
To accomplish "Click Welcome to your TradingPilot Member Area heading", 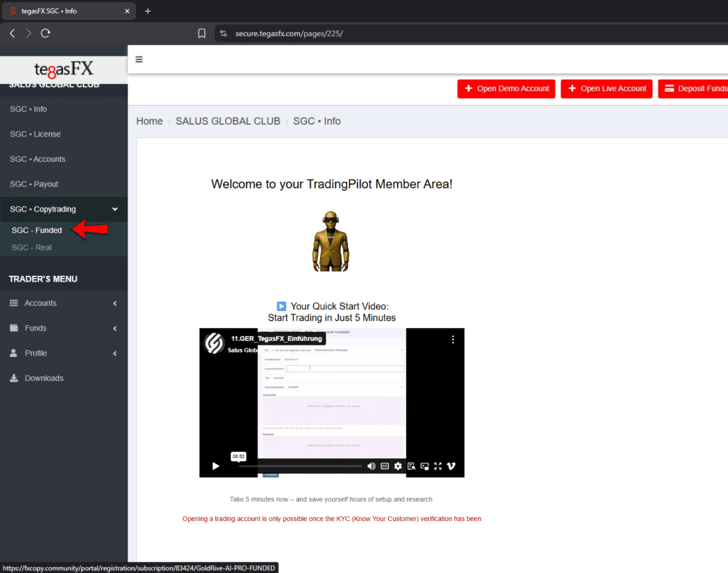I will pos(332,184).
